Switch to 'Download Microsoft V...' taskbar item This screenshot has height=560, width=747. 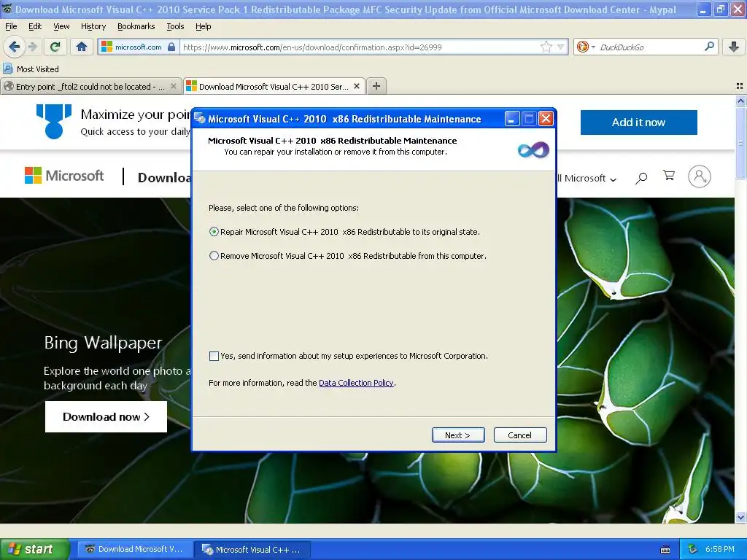136,550
